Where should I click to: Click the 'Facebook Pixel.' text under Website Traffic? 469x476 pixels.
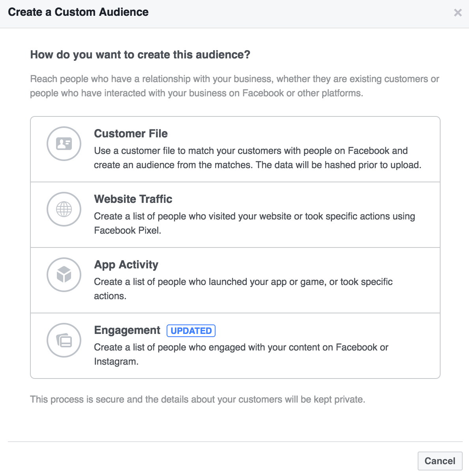(x=128, y=231)
